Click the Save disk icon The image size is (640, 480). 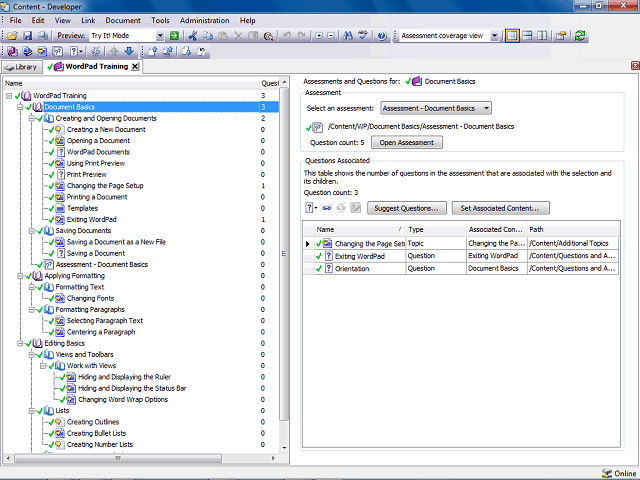27,36
